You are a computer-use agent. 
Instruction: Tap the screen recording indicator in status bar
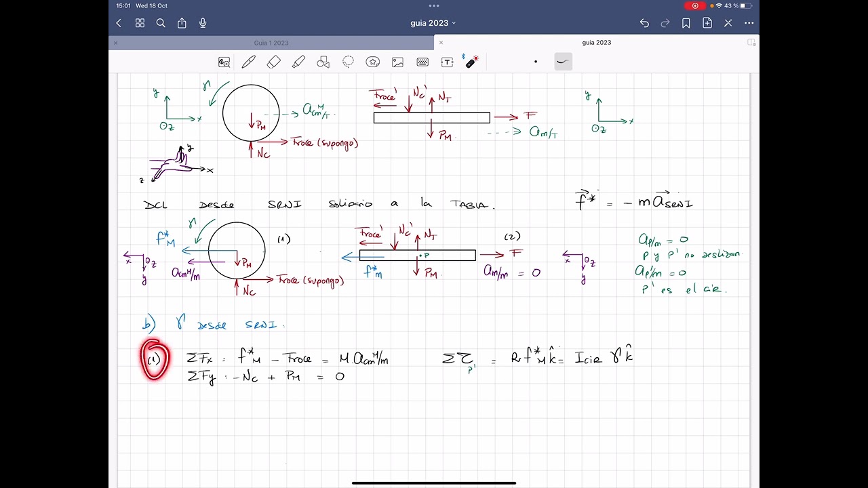click(694, 5)
